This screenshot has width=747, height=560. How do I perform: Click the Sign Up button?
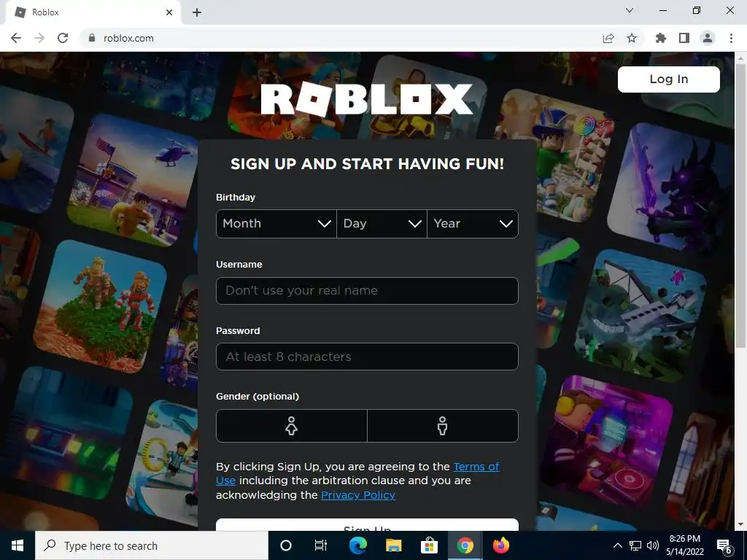[x=367, y=525]
